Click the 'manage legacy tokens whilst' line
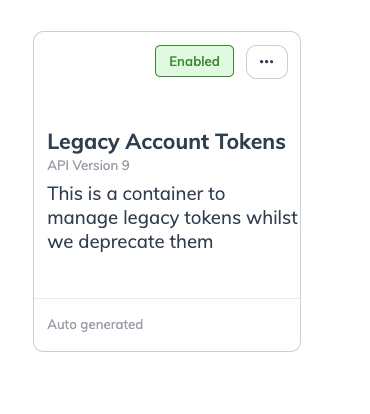The image size is (370, 414). pyautogui.click(x=173, y=219)
